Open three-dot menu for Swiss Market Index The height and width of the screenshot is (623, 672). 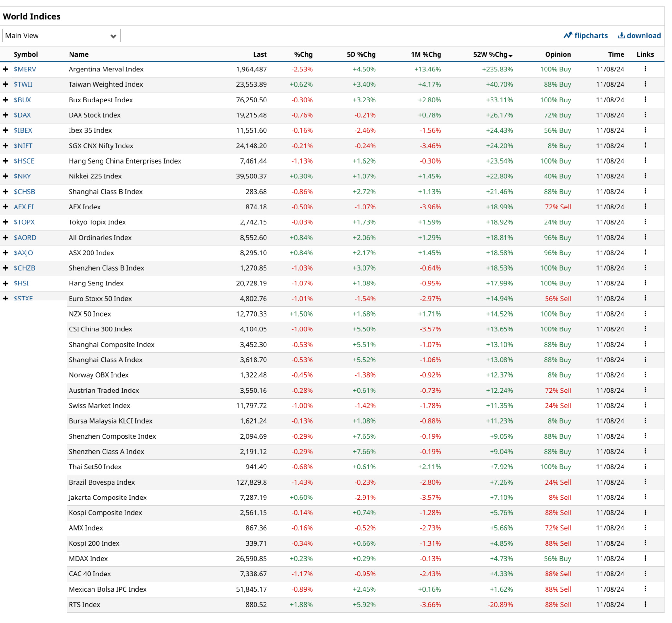645,405
